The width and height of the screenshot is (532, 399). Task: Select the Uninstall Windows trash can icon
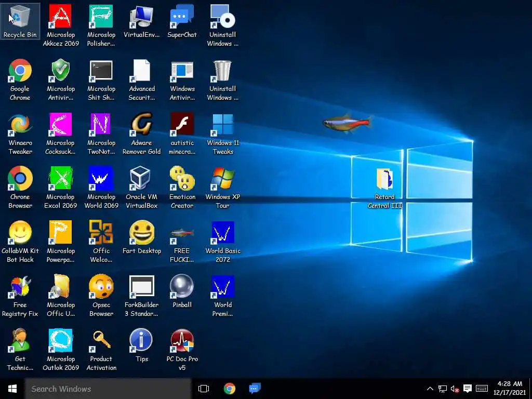222,79
